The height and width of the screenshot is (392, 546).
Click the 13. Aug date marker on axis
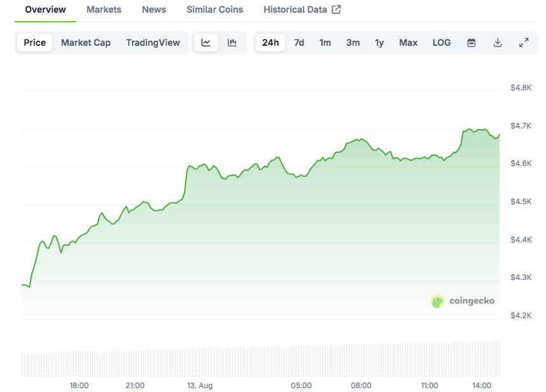click(200, 386)
